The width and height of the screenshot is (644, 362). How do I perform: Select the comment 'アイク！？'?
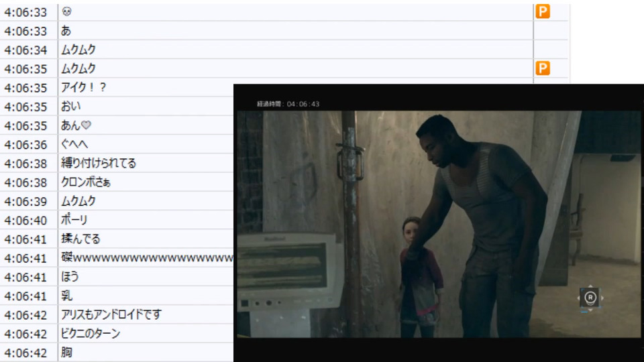point(84,87)
